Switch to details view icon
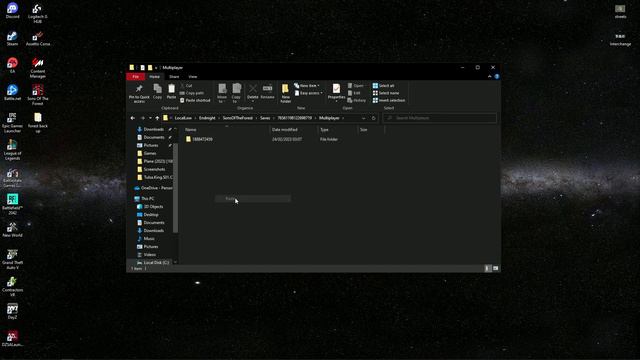 click(x=488, y=269)
